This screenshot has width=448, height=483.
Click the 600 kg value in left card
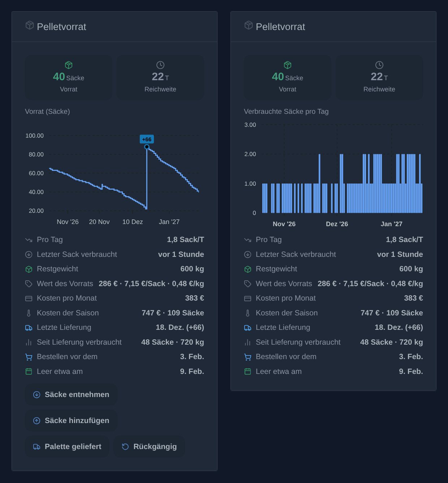click(192, 269)
